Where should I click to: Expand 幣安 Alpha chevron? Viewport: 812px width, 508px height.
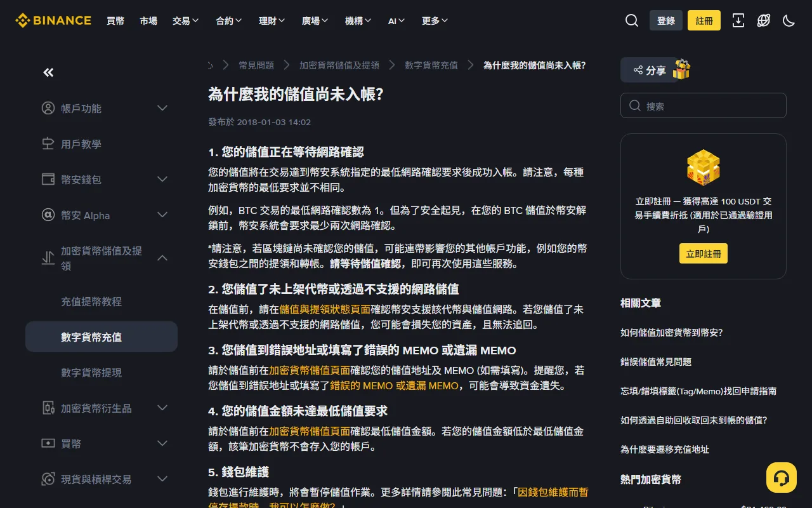162,215
